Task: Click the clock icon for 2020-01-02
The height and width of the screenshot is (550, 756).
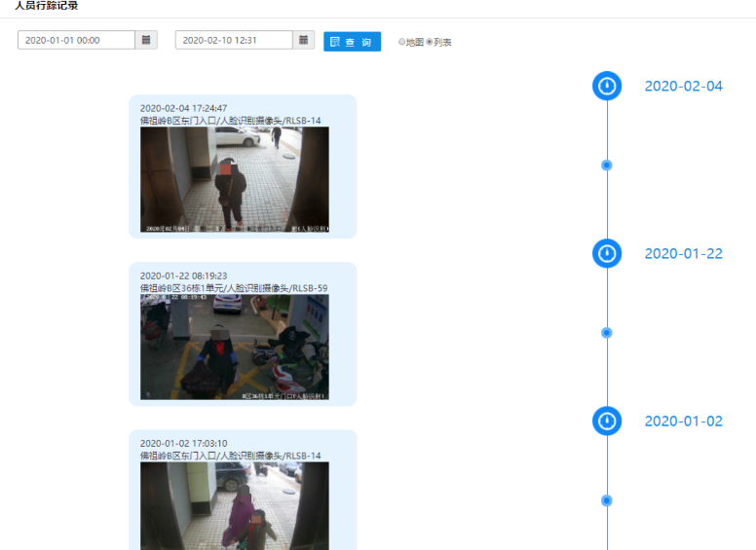Action: [x=607, y=421]
